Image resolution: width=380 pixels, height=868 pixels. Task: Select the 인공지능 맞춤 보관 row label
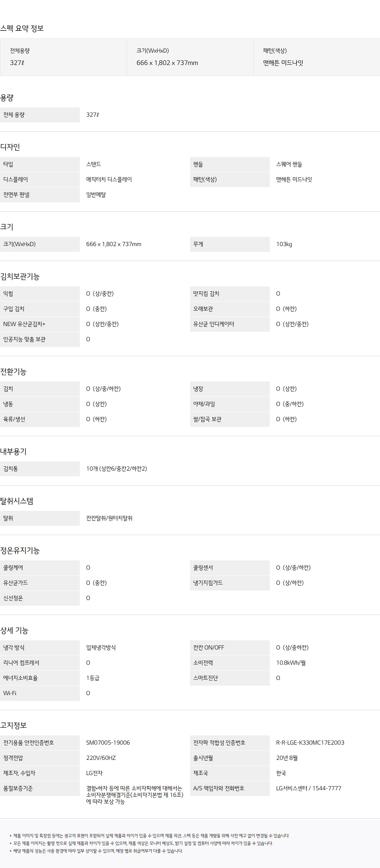tap(24, 339)
